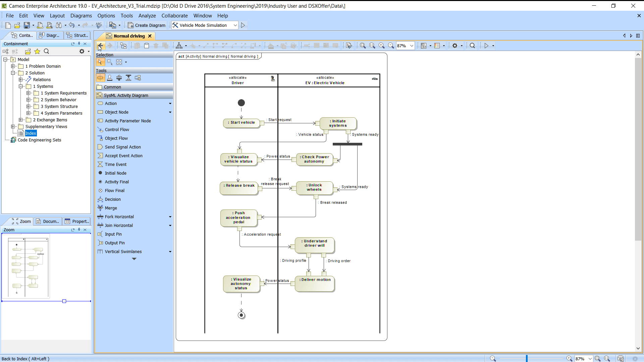Close the Normal driving diagram tab
This screenshot has height=362, width=644.
coord(150,36)
